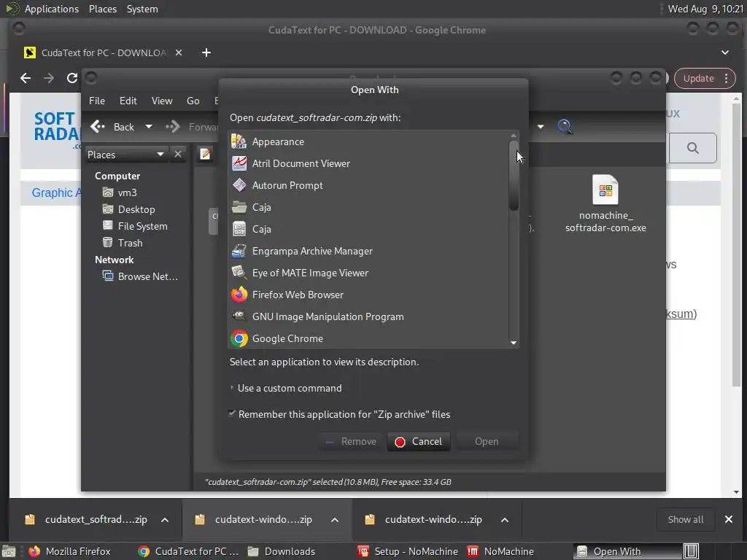This screenshot has width=747, height=560.
Task: Open new Chrome tab with plus
Action: pos(206,52)
